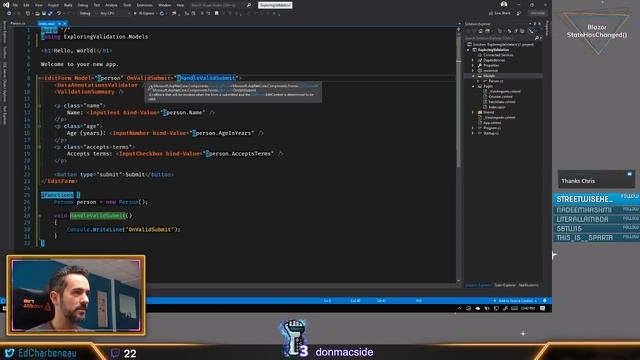640x360 pixels.
Task: Collapse the HandleValidSubmit method at line 28
Action: coord(39,216)
